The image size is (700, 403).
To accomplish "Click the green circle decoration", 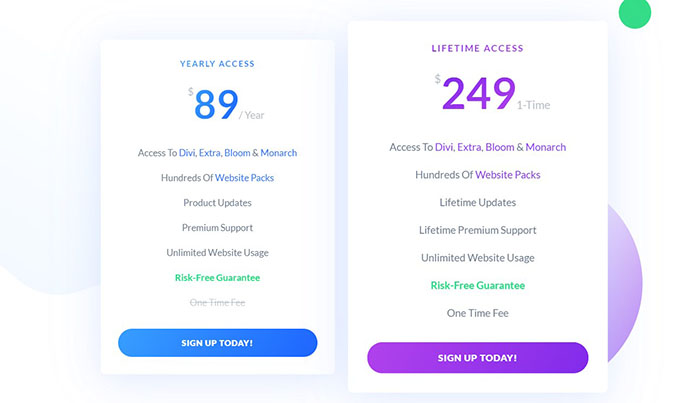I will (x=634, y=12).
